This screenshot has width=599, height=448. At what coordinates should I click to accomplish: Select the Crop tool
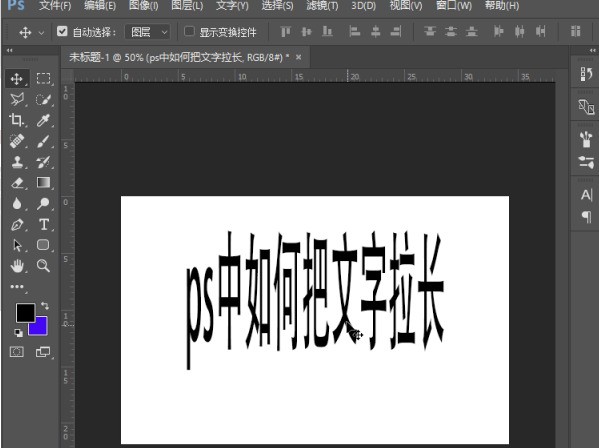(x=16, y=120)
